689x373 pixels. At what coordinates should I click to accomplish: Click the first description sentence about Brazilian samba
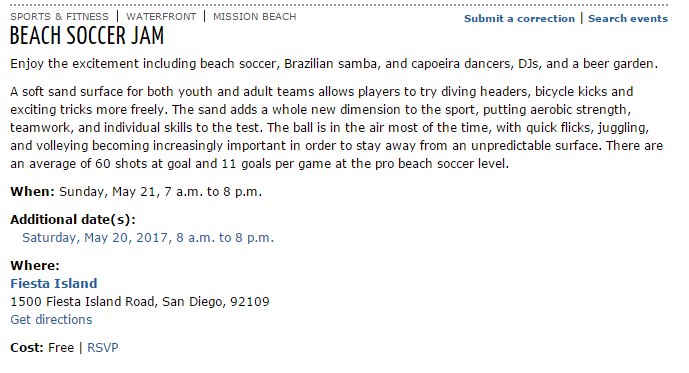334,64
